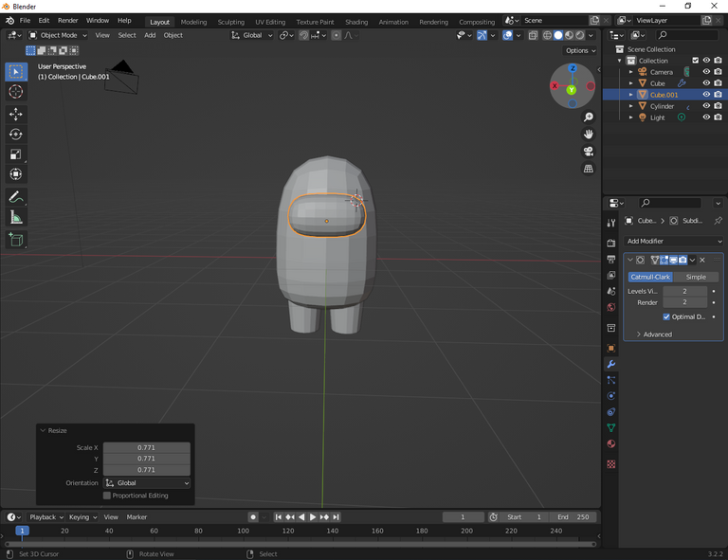Open Playback dropdown in timeline
Screen dimensions: 728x560
pyautogui.click(x=46, y=516)
